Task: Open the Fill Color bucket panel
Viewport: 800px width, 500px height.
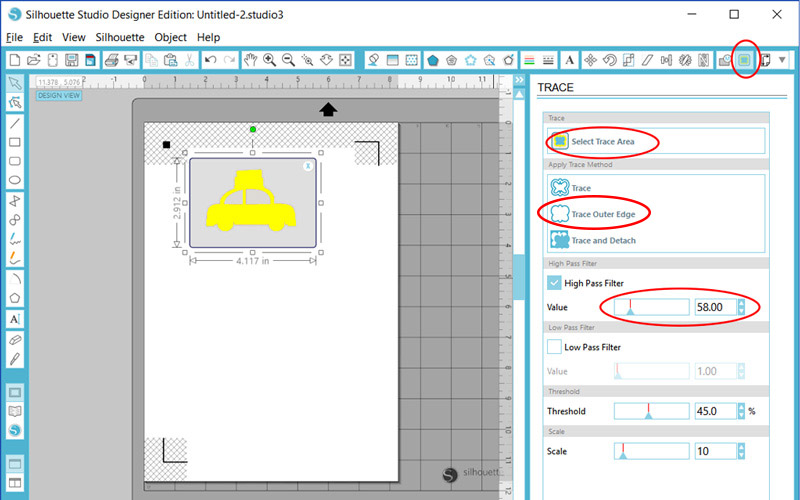Action: click(x=373, y=60)
